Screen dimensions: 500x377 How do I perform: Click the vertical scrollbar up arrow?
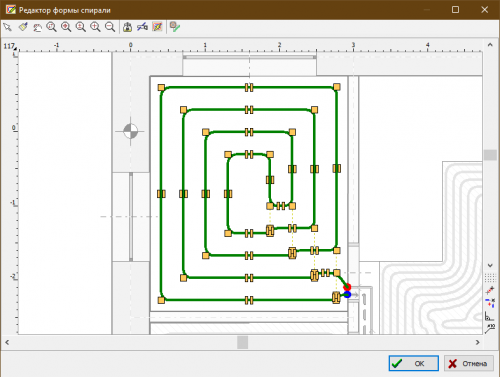coord(490,45)
